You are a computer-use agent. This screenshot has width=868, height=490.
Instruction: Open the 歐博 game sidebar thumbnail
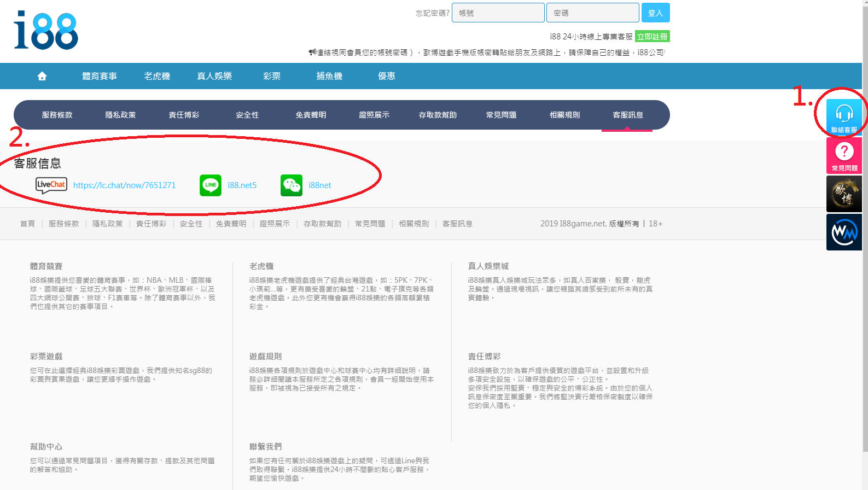(844, 194)
